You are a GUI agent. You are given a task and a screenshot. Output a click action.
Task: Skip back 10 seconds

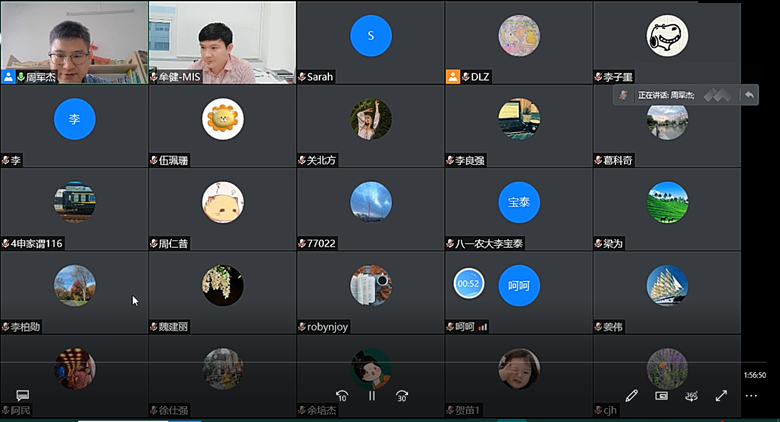coord(342,396)
